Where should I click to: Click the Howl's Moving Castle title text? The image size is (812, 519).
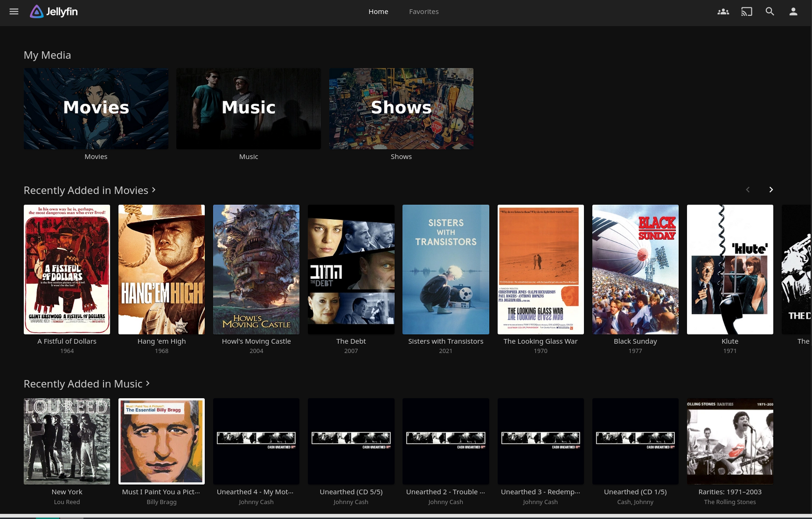[256, 341]
